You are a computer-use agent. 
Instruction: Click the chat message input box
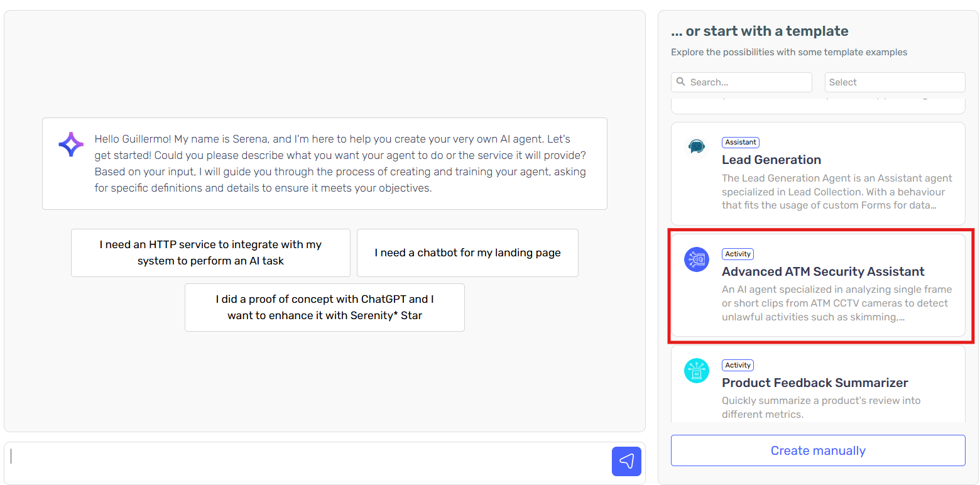pyautogui.click(x=308, y=463)
